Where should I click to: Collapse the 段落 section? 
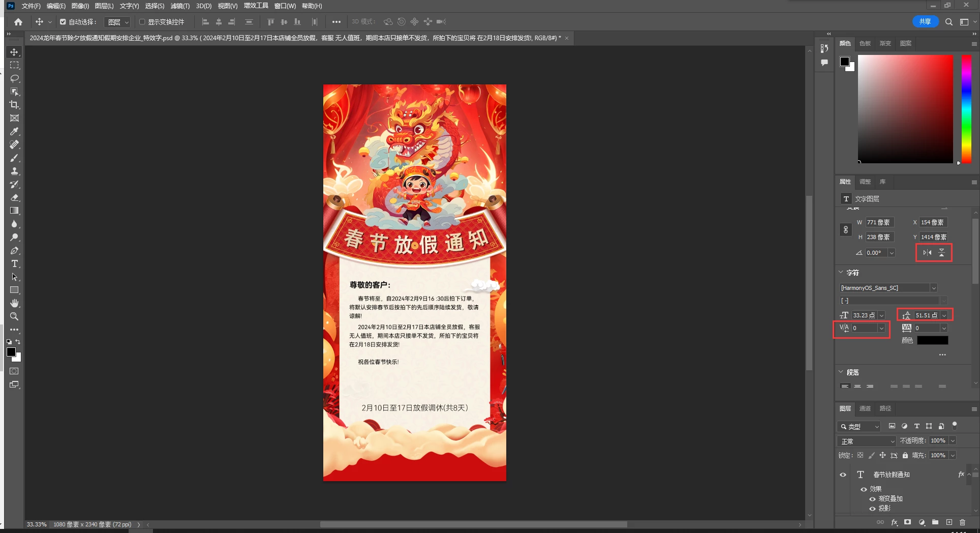pyautogui.click(x=841, y=372)
